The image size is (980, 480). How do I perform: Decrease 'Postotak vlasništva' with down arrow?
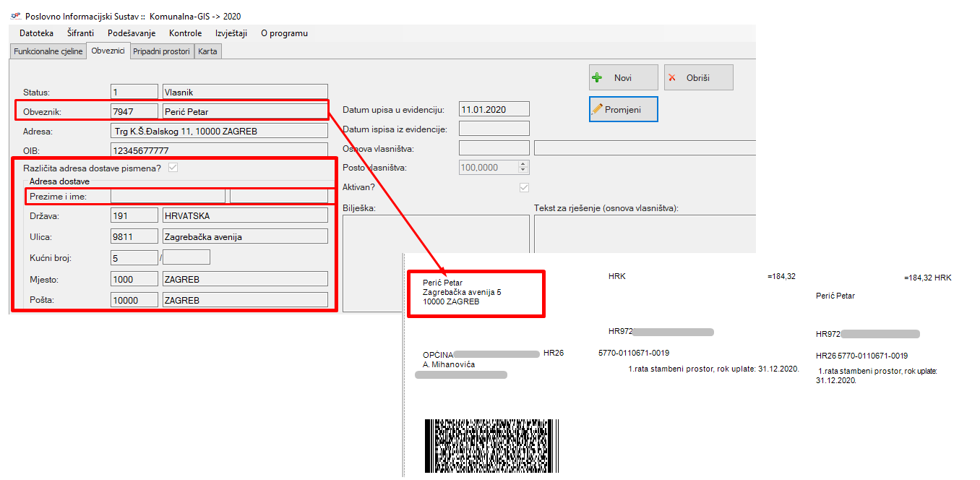[523, 171]
